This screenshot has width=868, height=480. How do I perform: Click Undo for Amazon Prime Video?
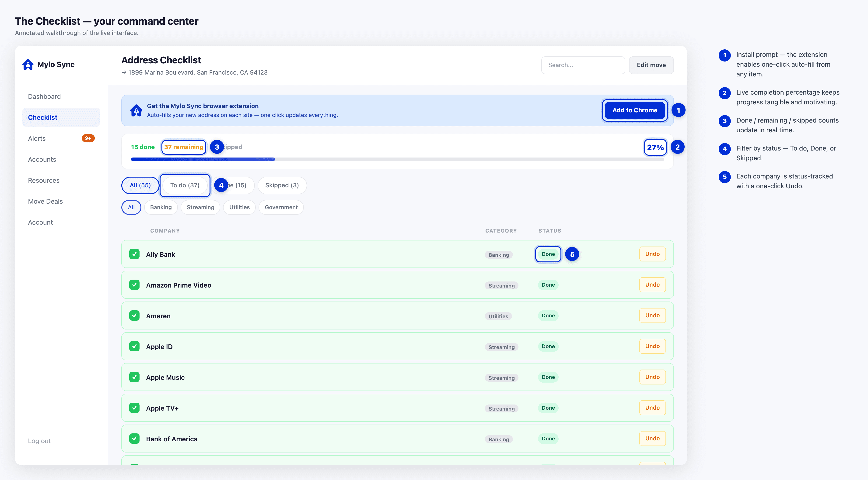click(652, 285)
